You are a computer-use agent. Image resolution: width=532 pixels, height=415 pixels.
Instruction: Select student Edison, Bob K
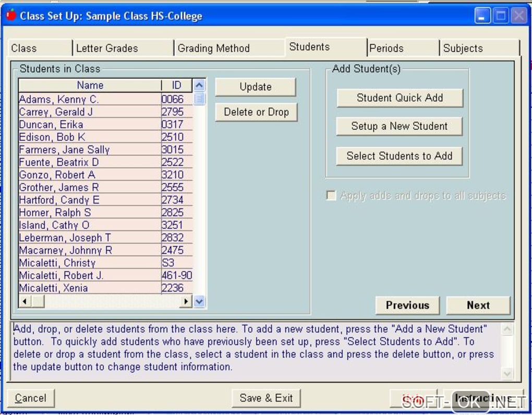pyautogui.click(x=90, y=137)
